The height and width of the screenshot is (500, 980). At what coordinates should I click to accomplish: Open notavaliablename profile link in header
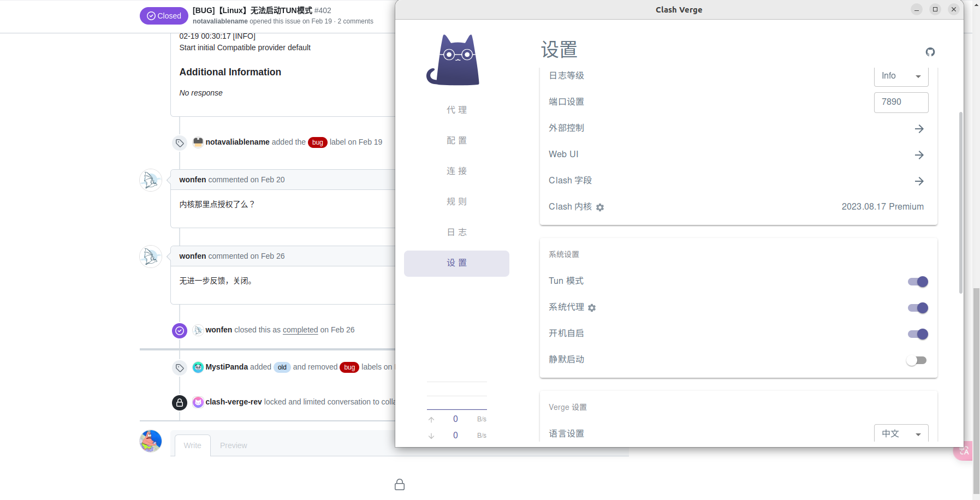tap(220, 21)
